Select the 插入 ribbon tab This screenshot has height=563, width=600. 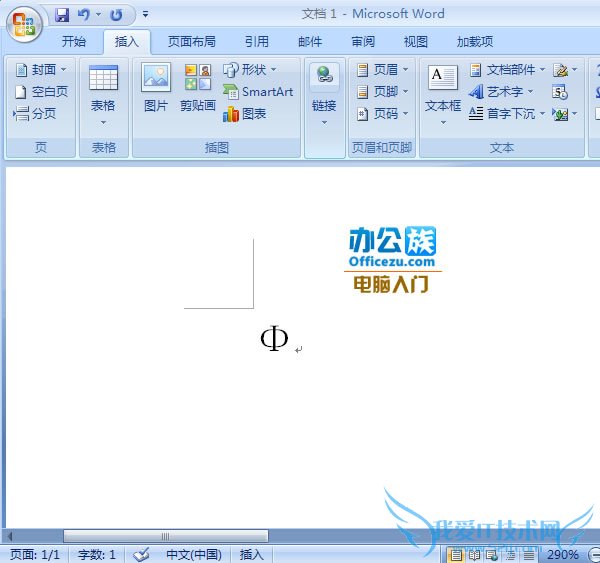127,41
